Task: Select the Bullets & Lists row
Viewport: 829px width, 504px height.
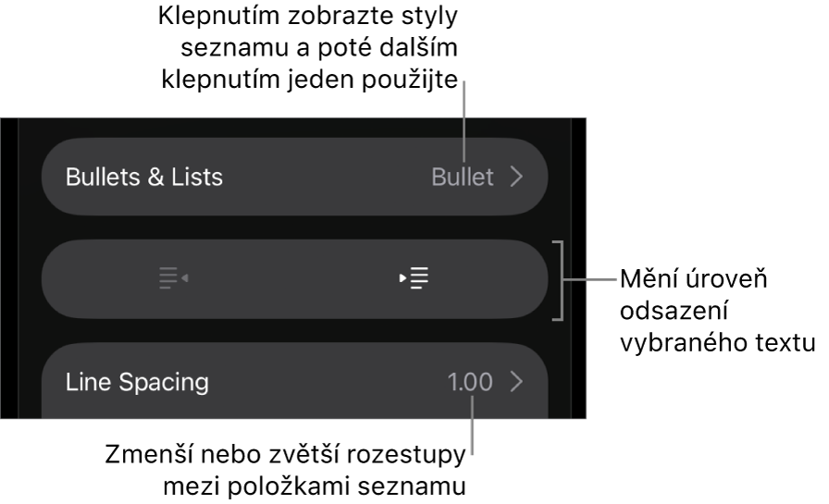Action: pos(294,177)
